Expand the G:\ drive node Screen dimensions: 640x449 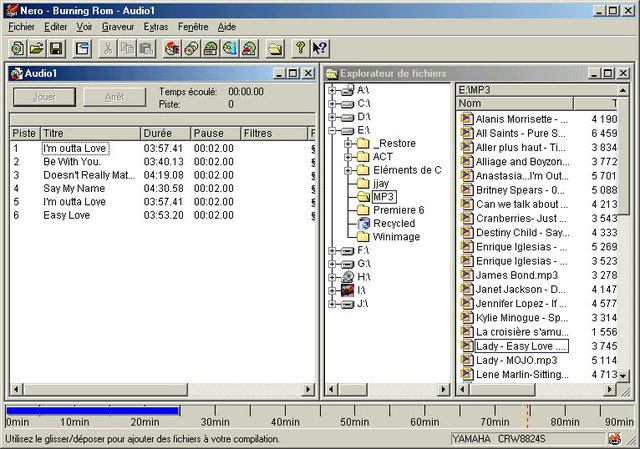tap(332, 264)
